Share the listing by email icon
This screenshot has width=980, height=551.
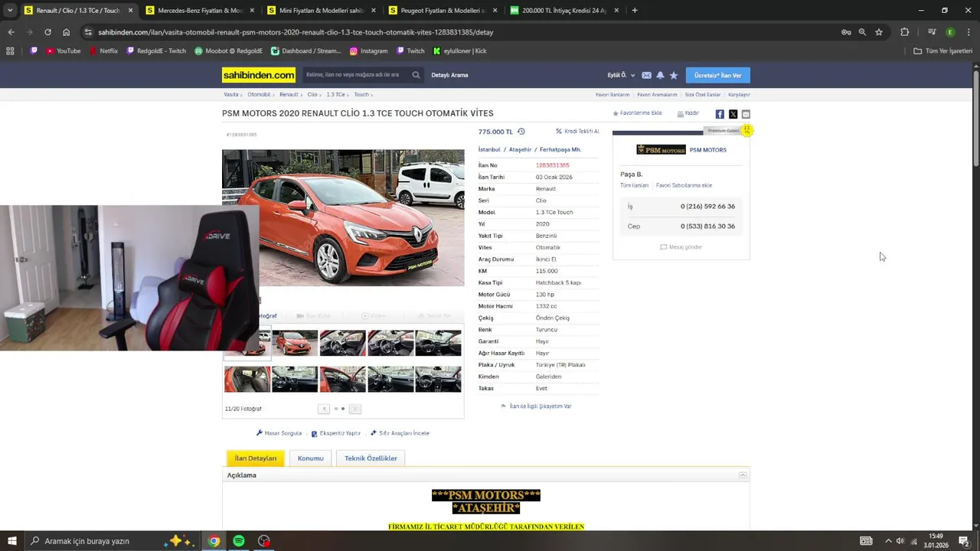coord(746,114)
